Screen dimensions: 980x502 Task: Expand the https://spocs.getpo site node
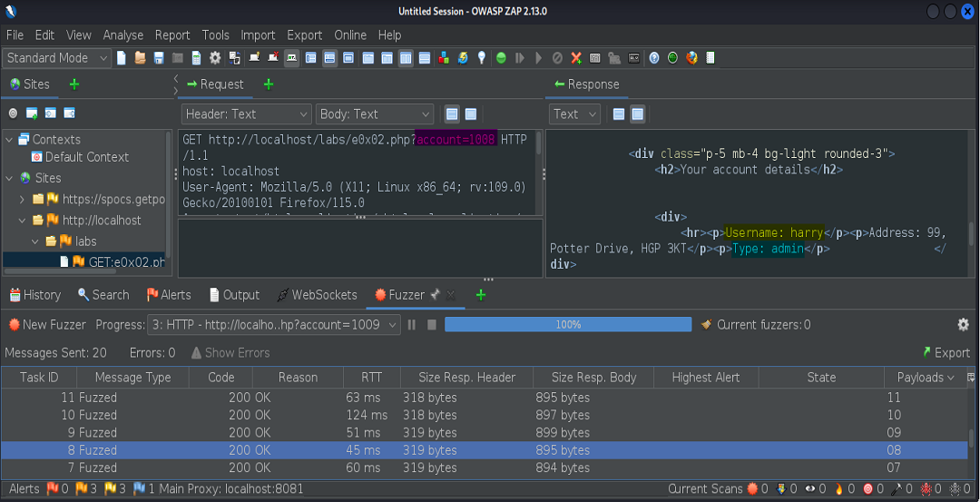point(23,200)
